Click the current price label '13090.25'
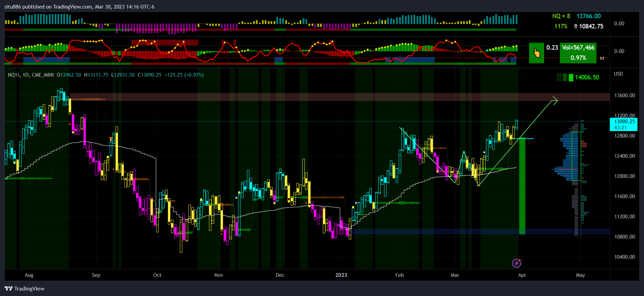Screen dimensions: 644x296 click(x=624, y=121)
